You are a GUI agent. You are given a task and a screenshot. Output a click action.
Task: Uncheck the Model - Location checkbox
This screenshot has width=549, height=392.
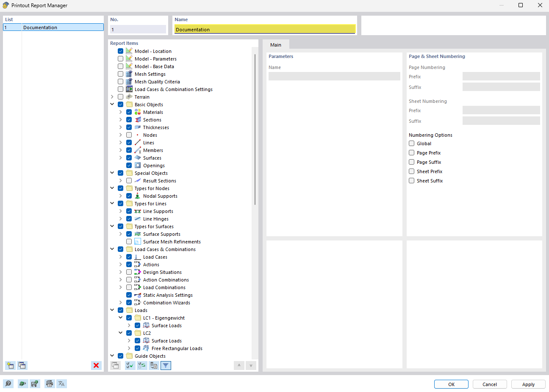coord(121,51)
